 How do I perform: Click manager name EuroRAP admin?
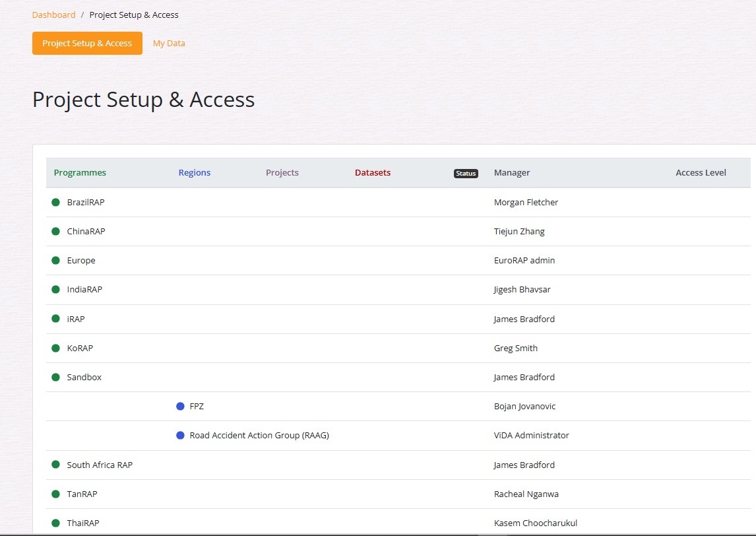click(x=524, y=261)
